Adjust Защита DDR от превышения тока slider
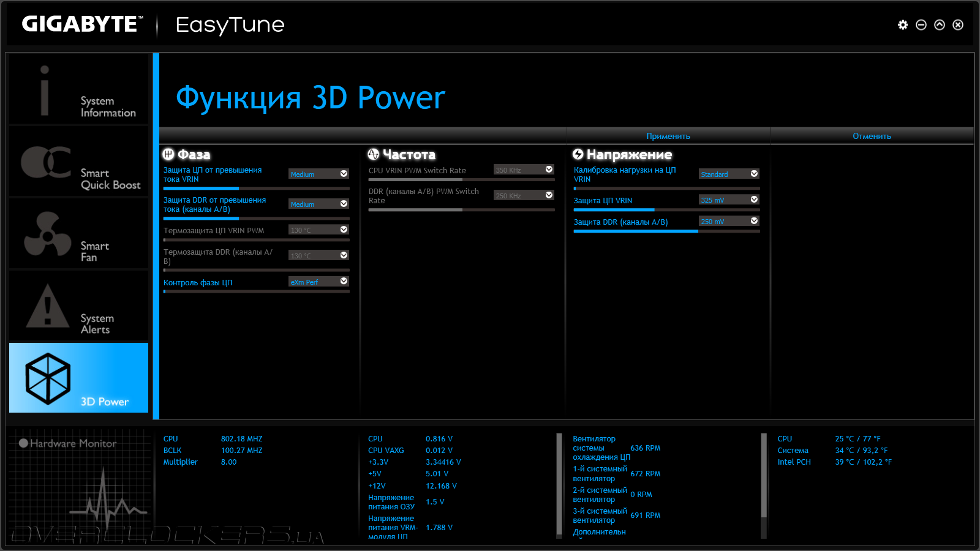The image size is (980, 551). click(x=257, y=218)
